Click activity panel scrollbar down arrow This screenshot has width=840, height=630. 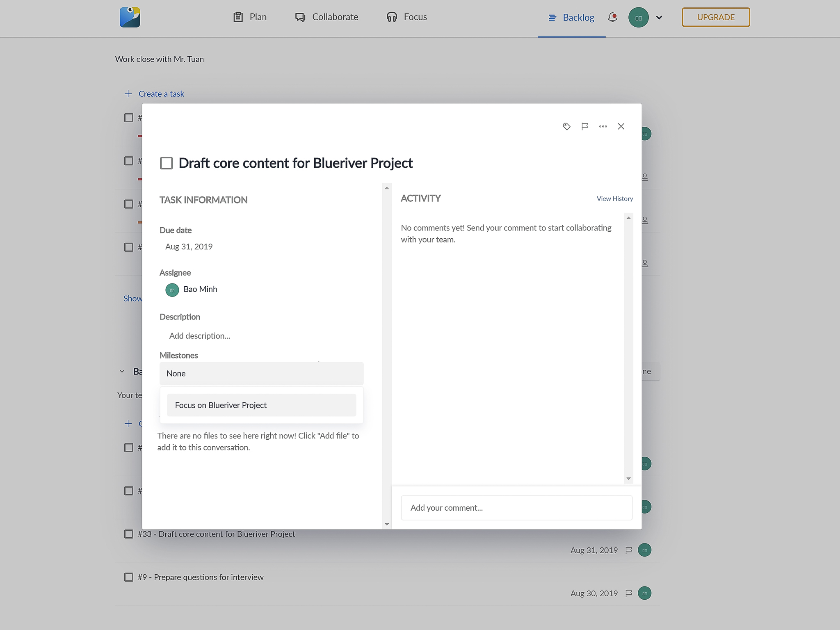tap(628, 479)
